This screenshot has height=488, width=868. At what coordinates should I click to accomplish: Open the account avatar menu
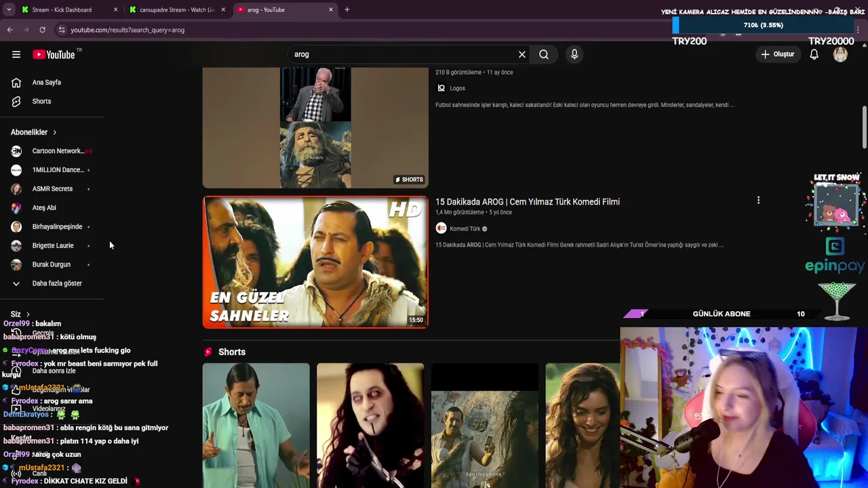(840, 54)
